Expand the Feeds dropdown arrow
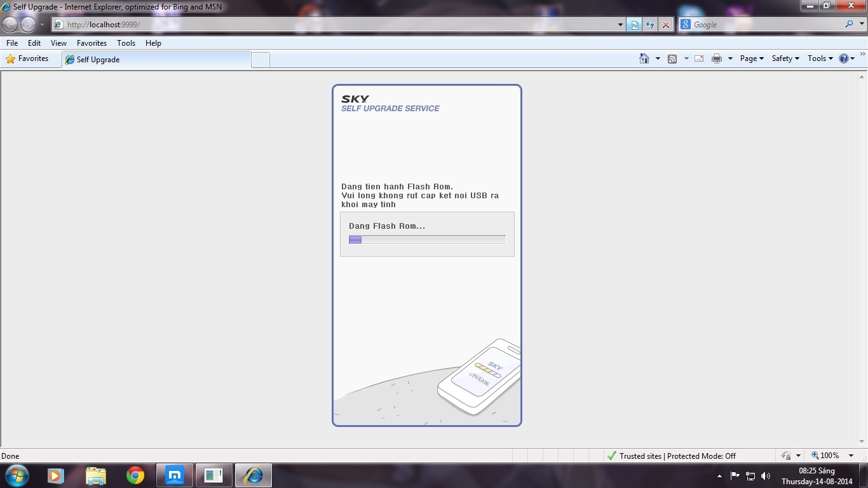This screenshot has width=868, height=488. click(686, 58)
